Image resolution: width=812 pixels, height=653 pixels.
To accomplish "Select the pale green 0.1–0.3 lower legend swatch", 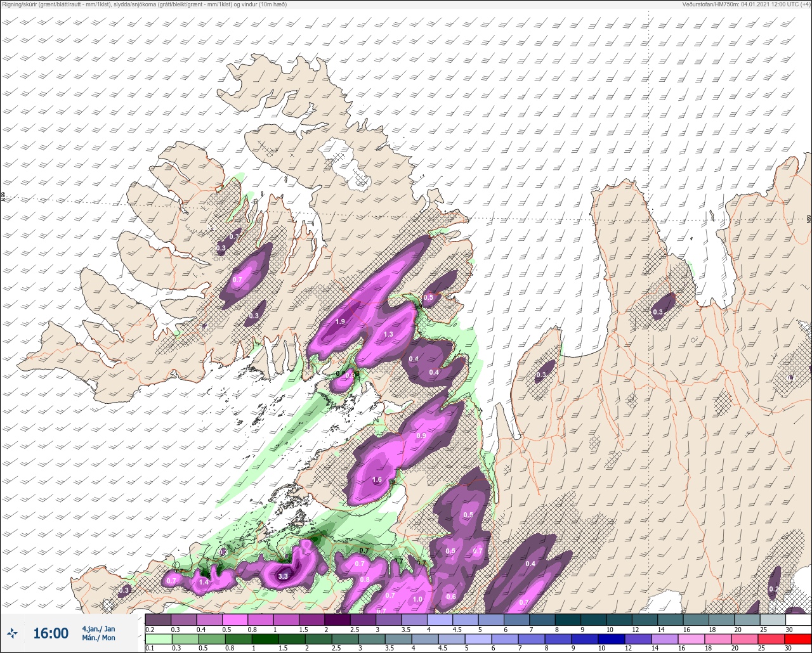I will coord(158,639).
